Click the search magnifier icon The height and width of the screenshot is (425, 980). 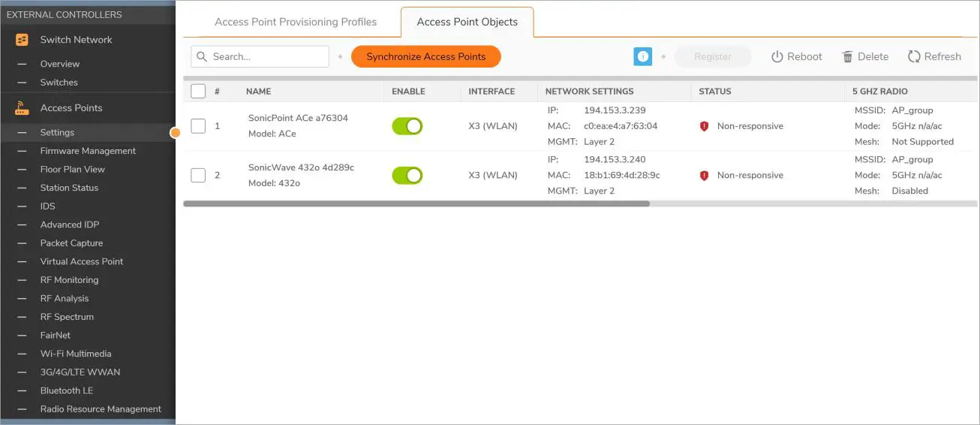pyautogui.click(x=203, y=56)
